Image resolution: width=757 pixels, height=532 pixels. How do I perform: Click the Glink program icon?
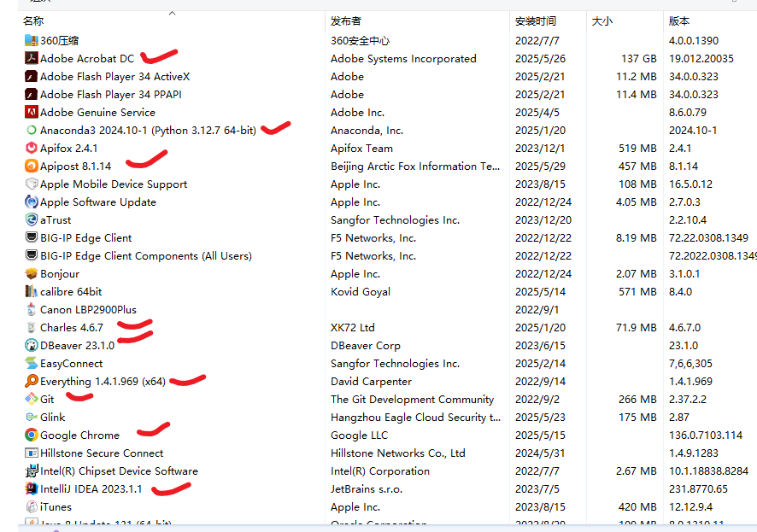tap(32, 417)
